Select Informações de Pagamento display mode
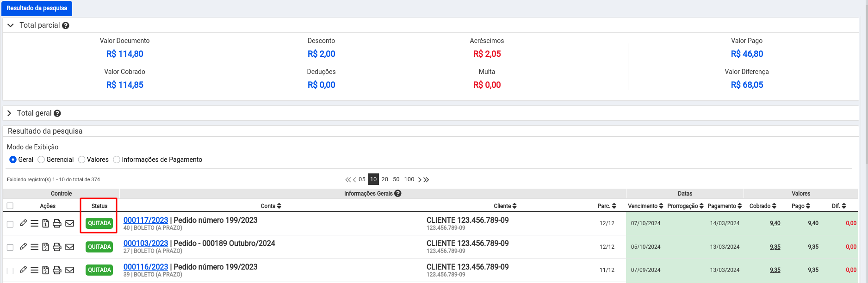868x283 pixels. pos(117,160)
